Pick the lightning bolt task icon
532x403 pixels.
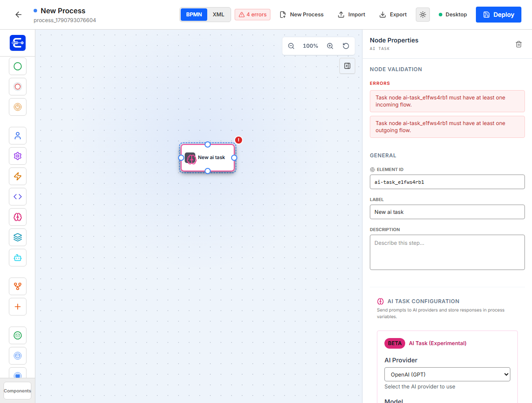point(18,176)
